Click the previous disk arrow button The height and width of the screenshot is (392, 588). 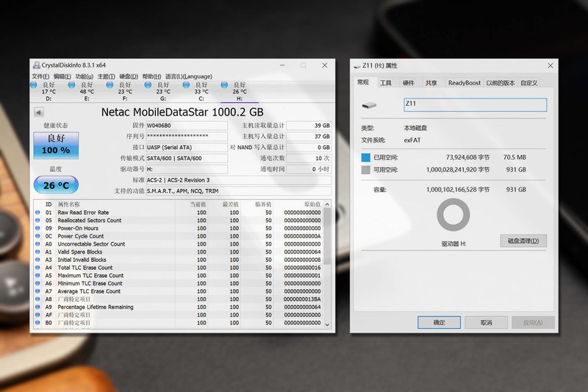[38, 113]
